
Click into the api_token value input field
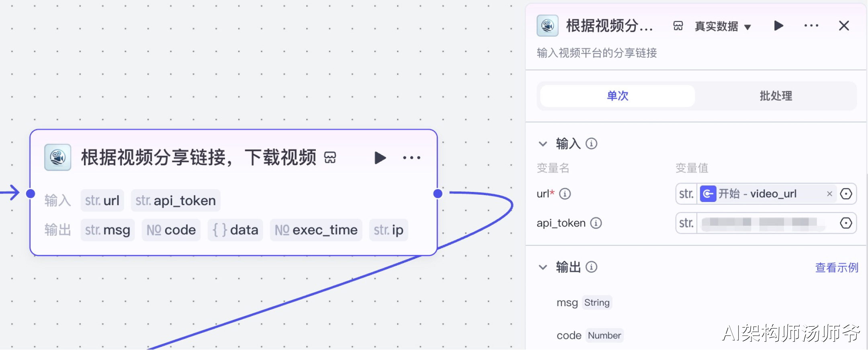tap(767, 223)
